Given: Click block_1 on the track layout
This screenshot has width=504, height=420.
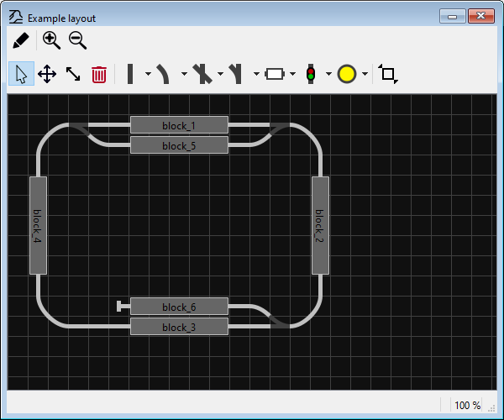Looking at the screenshot, I should point(179,125).
